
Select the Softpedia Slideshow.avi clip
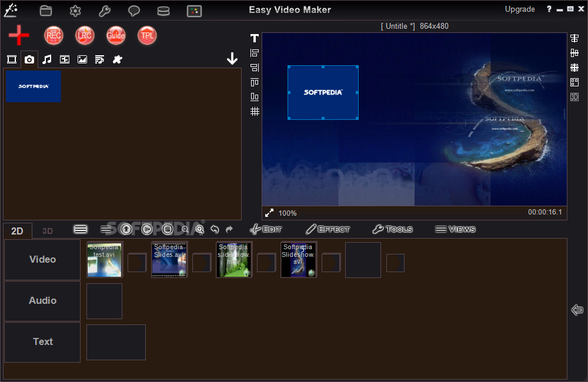299,260
